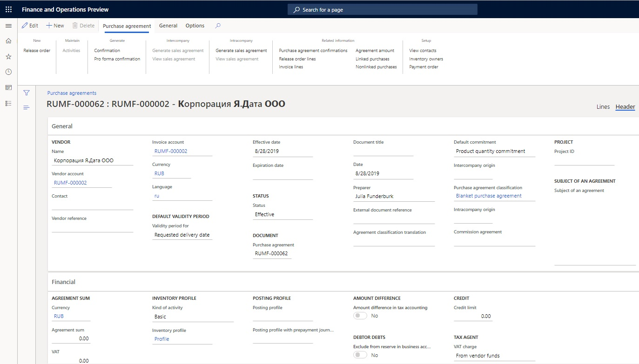Click Purchase agreements breadcrumb link

(x=72, y=93)
